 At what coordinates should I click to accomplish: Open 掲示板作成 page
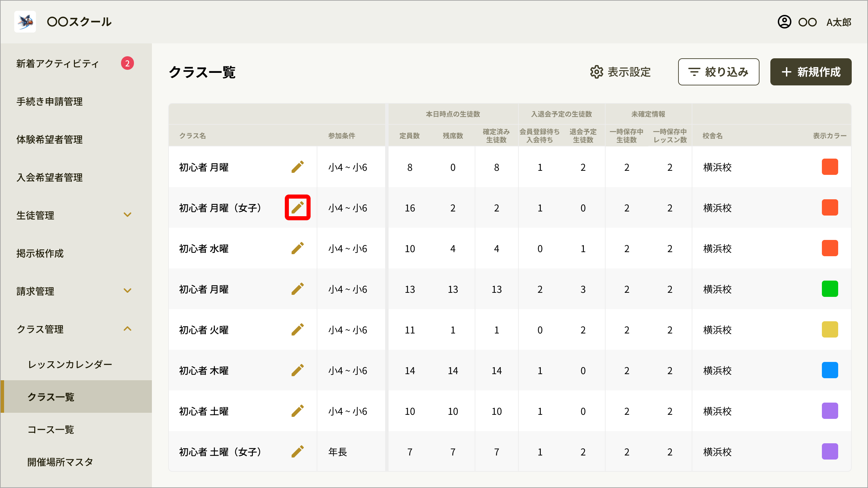tap(40, 253)
